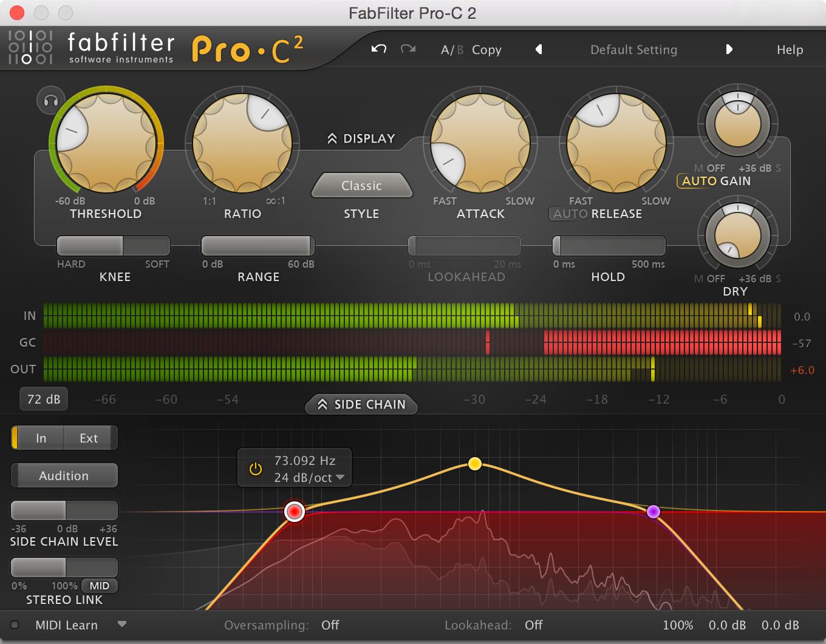Switch sidechain input to Ext
The image size is (826, 644).
pos(89,438)
